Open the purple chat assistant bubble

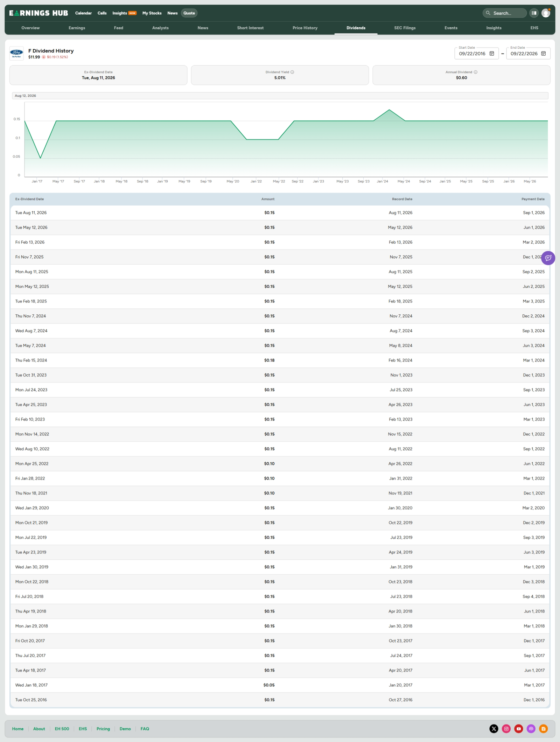point(548,258)
